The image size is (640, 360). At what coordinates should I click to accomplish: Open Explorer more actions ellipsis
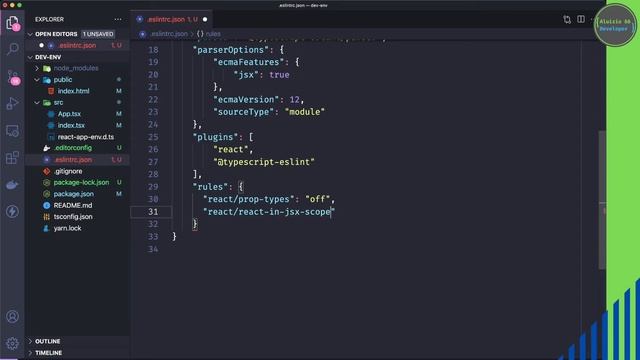(x=118, y=19)
